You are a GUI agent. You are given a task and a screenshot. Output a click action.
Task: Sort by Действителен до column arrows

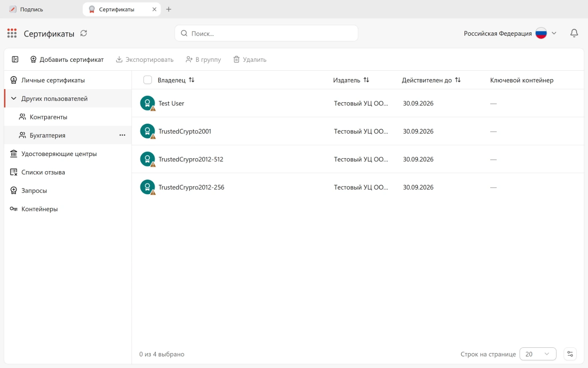[x=458, y=80]
